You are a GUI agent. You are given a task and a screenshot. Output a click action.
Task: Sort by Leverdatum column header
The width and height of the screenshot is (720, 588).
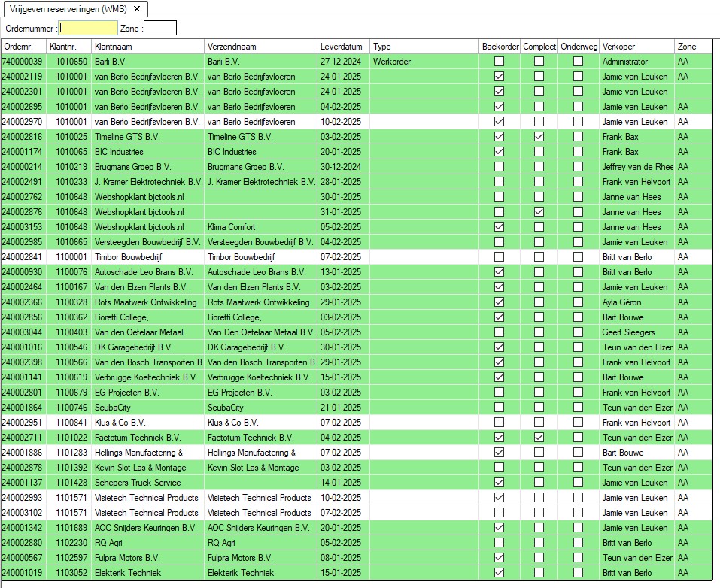coord(343,47)
